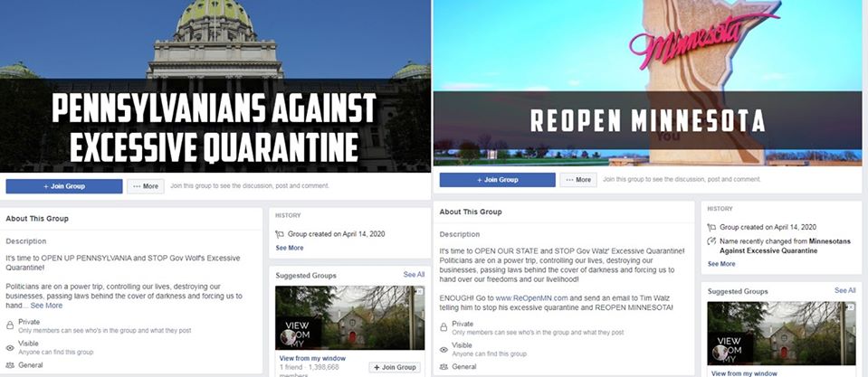This screenshot has height=377, width=868.
Task: Expand Minnesota group History See More
Action: point(721,264)
